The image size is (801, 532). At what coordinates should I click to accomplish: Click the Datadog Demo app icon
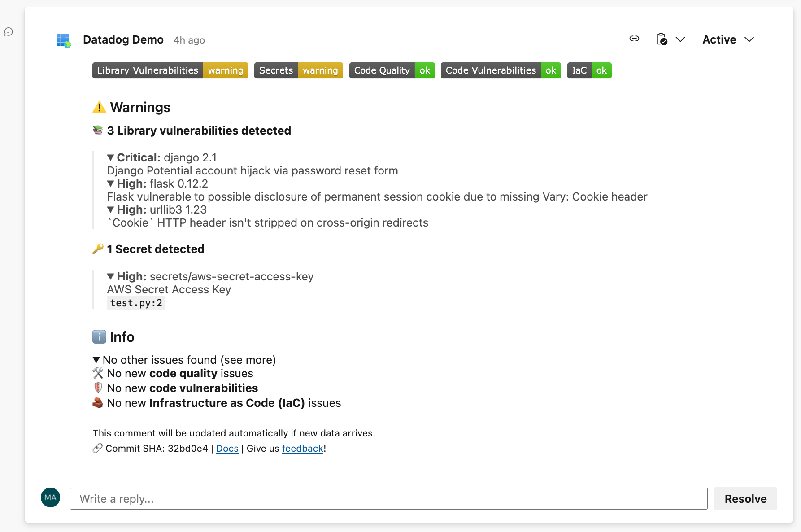(63, 40)
